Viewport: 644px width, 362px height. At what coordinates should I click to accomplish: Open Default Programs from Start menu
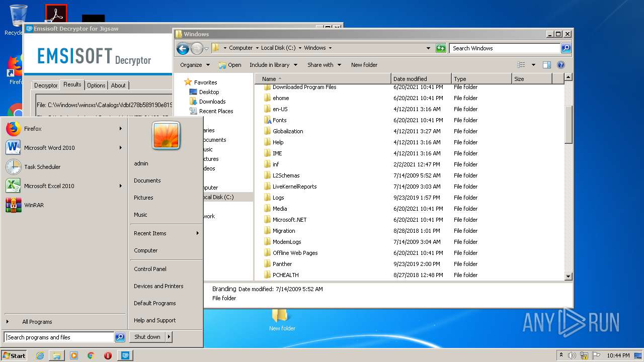click(154, 303)
